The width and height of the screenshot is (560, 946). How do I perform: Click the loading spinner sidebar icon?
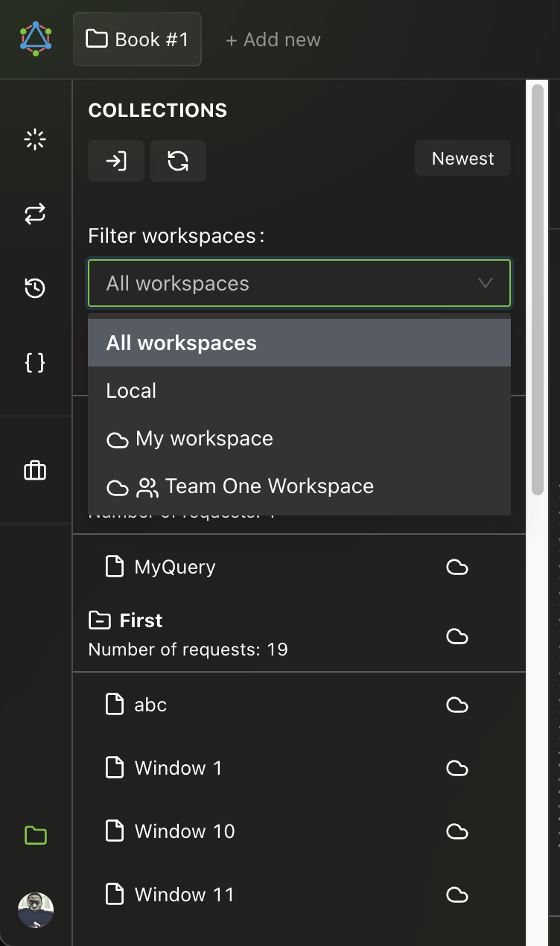coord(35,139)
